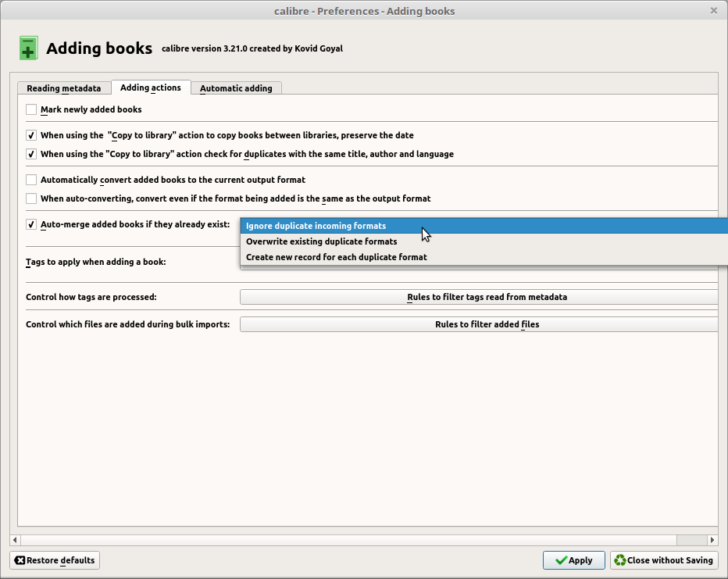Viewport: 728px width, 579px height.
Task: Click the Restore defaults button
Action: [55, 560]
